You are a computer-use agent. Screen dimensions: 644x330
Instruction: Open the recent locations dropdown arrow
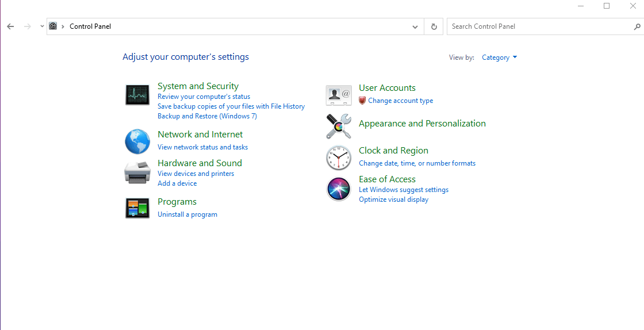click(42, 26)
